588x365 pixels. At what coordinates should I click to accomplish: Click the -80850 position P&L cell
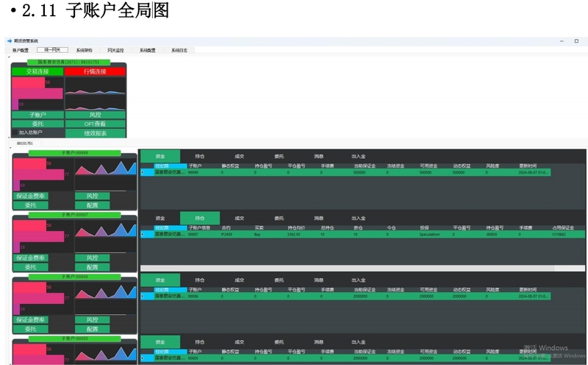[x=492, y=234]
